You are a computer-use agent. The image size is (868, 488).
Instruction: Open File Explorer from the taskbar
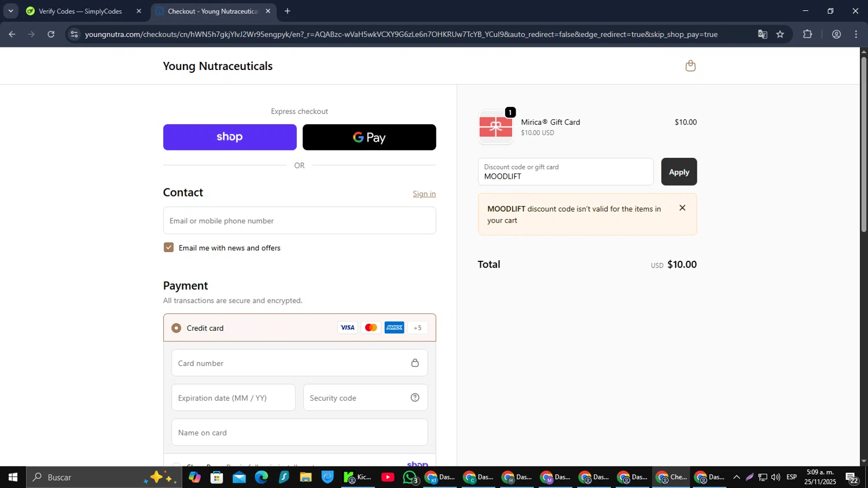pos(306,477)
